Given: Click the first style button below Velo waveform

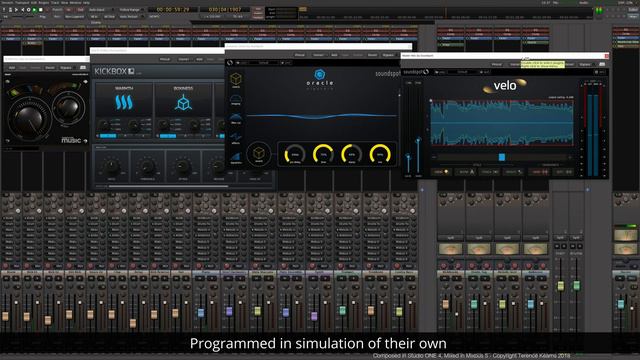Looking at the screenshot, I should (x=441, y=172).
